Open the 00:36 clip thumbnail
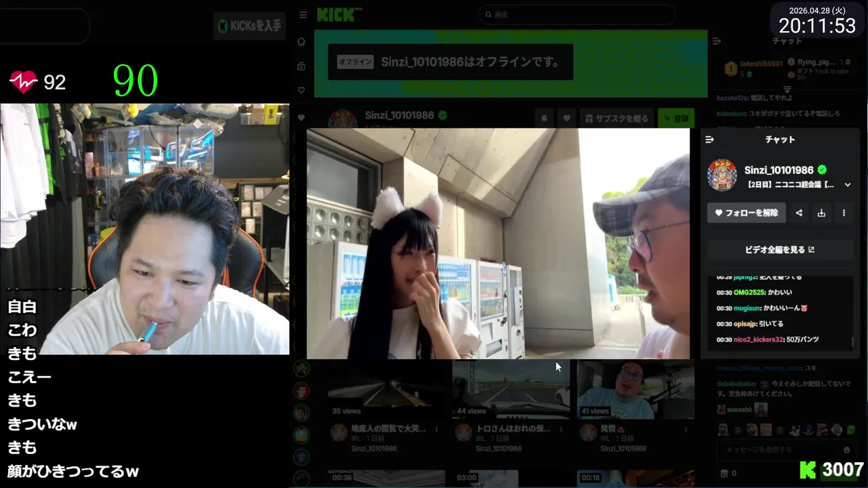The height and width of the screenshot is (488, 868). 387,479
